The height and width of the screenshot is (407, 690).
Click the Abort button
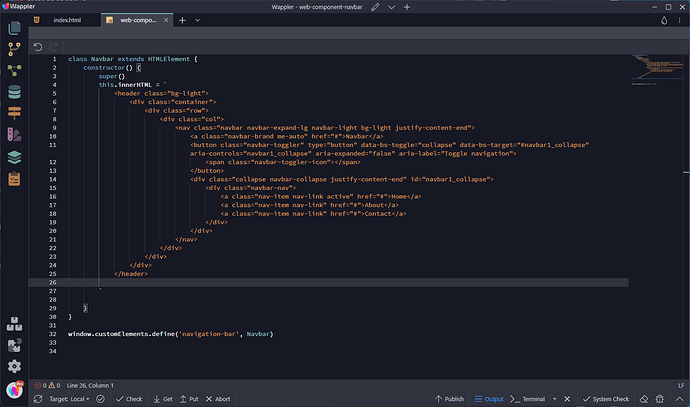[x=218, y=399]
